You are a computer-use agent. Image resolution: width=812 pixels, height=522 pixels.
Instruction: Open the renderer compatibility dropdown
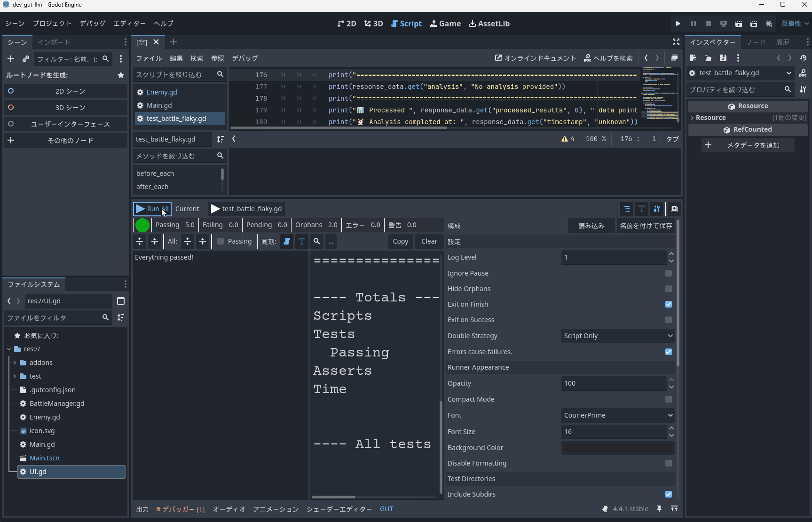coord(795,24)
